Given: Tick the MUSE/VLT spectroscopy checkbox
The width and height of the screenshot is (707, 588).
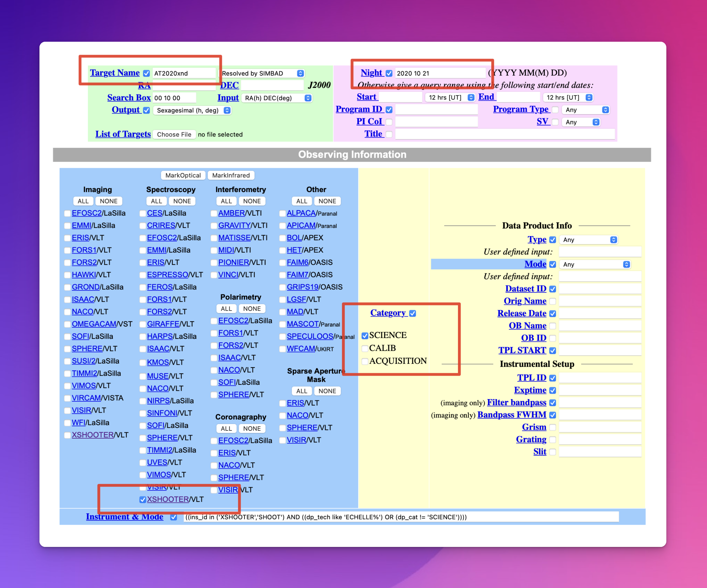Looking at the screenshot, I should pyautogui.click(x=143, y=376).
